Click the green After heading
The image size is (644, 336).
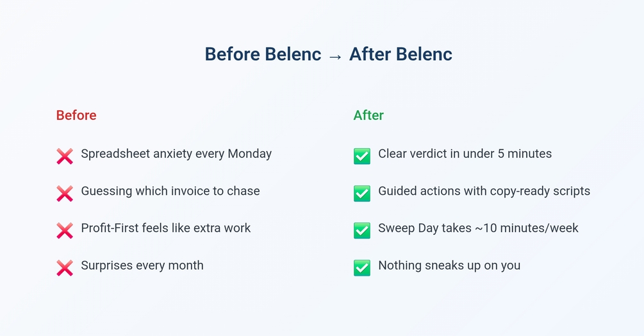368,115
